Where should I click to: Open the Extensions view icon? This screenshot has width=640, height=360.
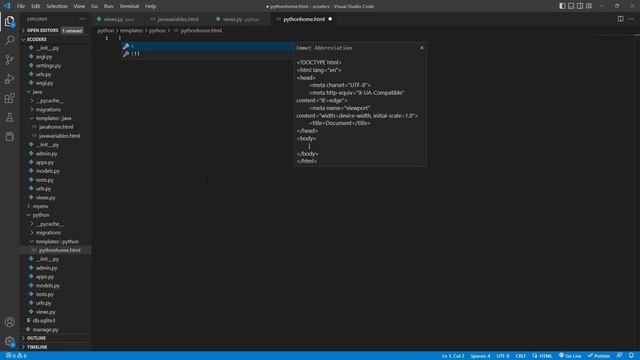pyautogui.click(x=9, y=98)
